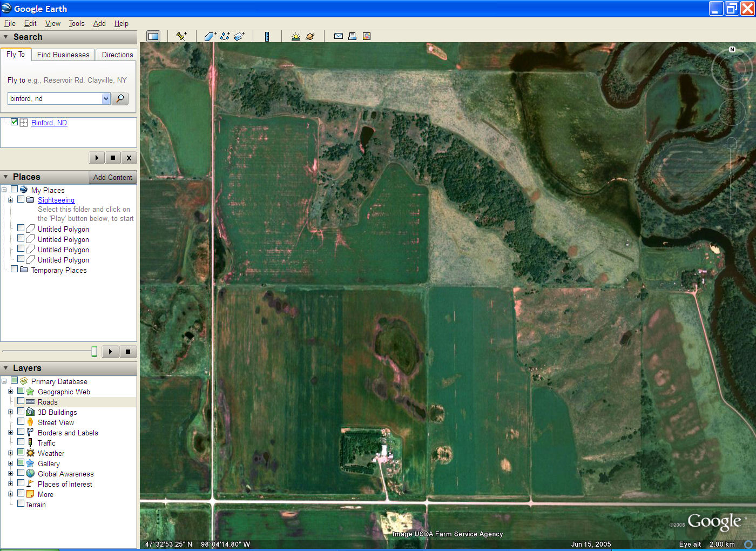Add an image overlay from the toolbar

tap(239, 36)
